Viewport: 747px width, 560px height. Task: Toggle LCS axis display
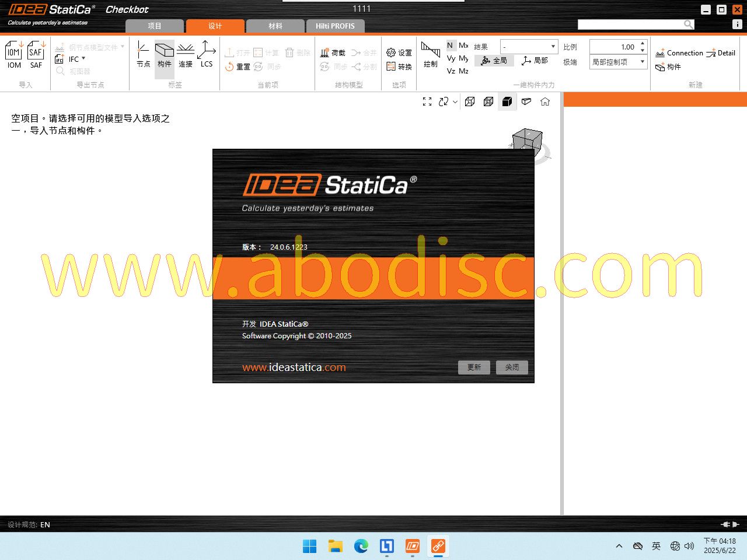pos(207,55)
